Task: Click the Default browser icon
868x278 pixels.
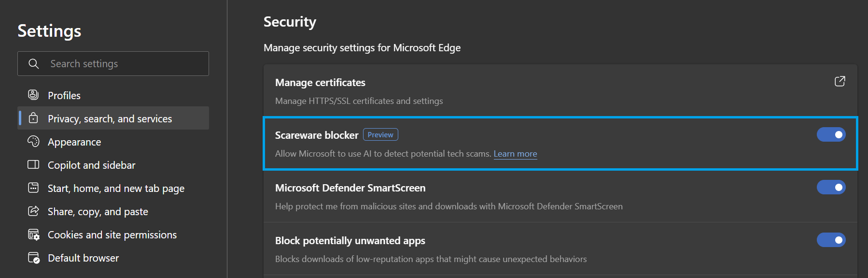Action: click(x=33, y=258)
